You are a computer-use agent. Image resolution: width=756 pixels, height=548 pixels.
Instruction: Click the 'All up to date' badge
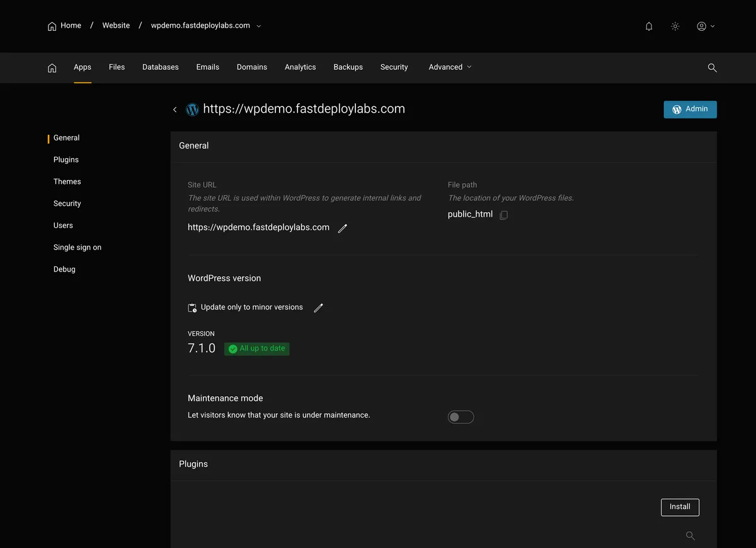(x=257, y=349)
